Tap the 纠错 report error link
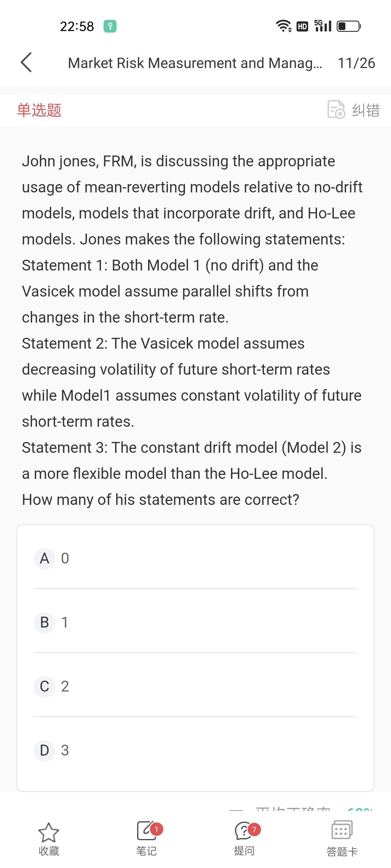The height and width of the screenshot is (868, 391). (x=366, y=110)
